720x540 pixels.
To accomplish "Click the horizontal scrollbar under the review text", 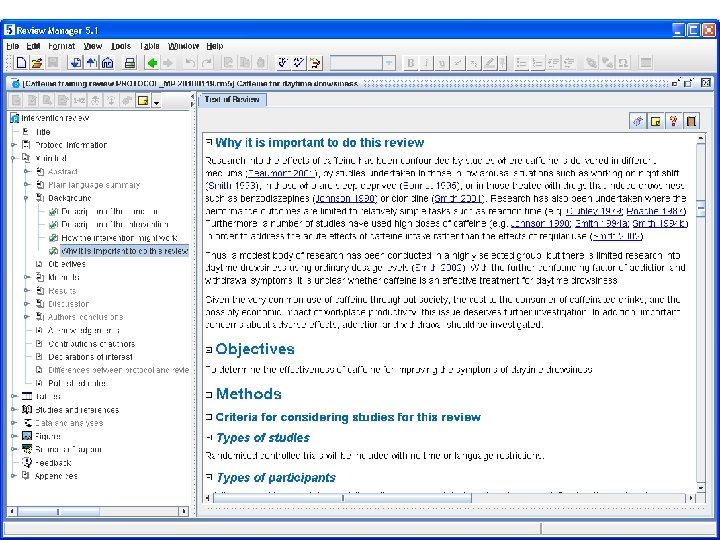I will click(x=450, y=497).
